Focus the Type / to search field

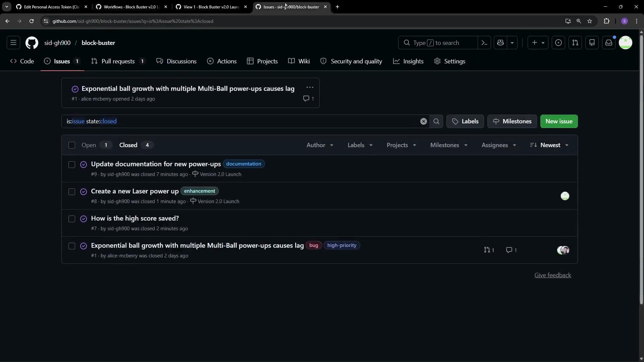click(438, 43)
